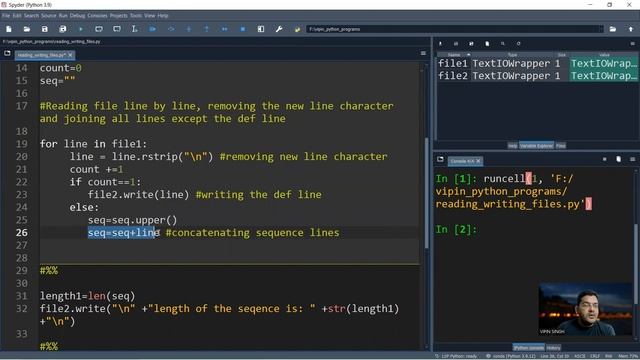Step out of function in debugger
640x360 pixels.
pyautogui.click(x=207, y=29)
